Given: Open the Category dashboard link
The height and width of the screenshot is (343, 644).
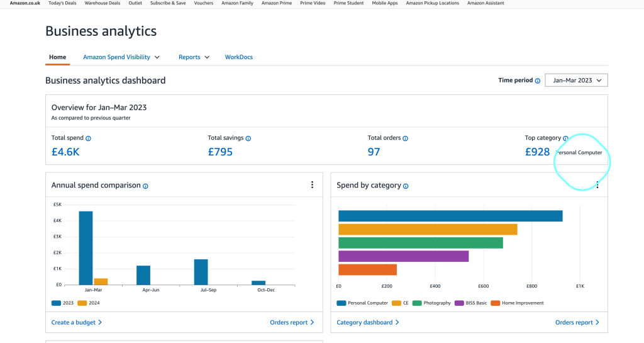Looking at the screenshot, I should pos(367,322).
